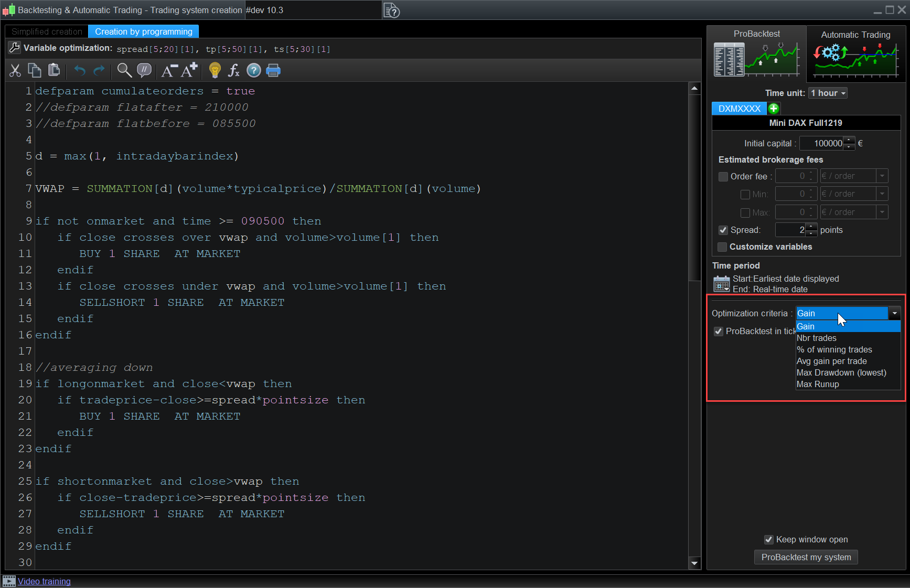Click the search magnifier icon
This screenshot has width=910, height=588.
(x=124, y=70)
